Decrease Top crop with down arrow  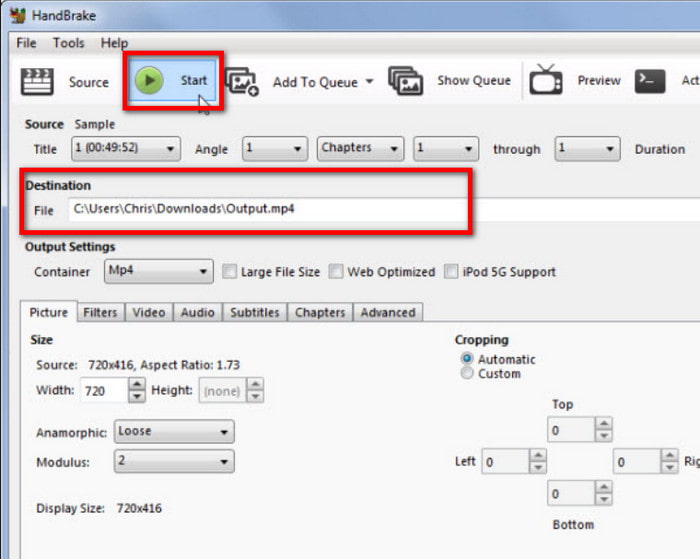(604, 436)
